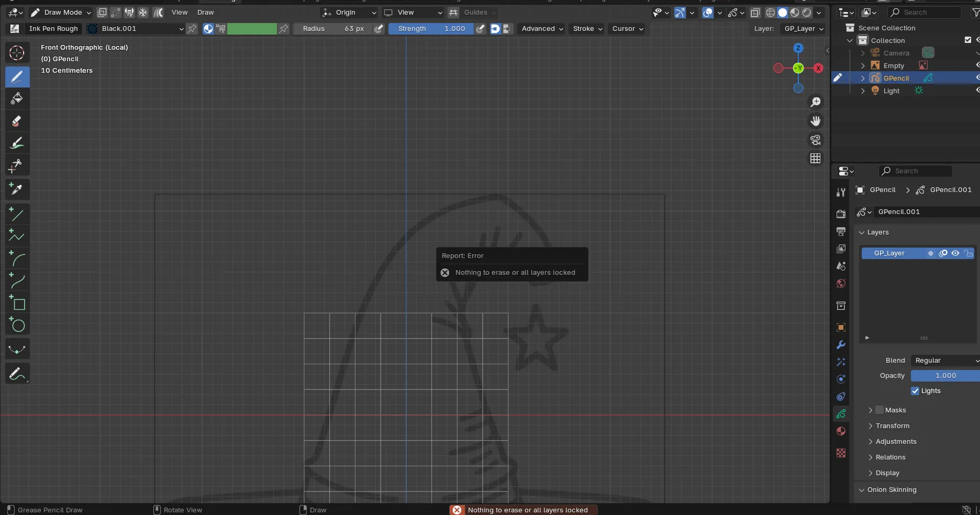
Task: Select wireframe viewport shading mode
Action: click(x=771, y=13)
